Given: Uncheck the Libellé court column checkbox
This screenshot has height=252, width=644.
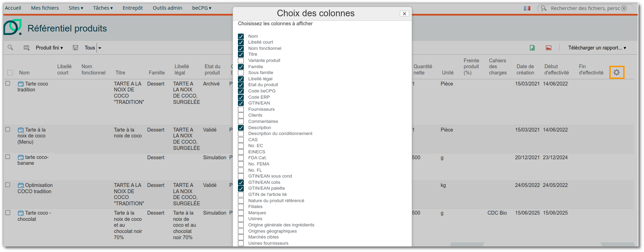Looking at the screenshot, I should click(241, 42).
